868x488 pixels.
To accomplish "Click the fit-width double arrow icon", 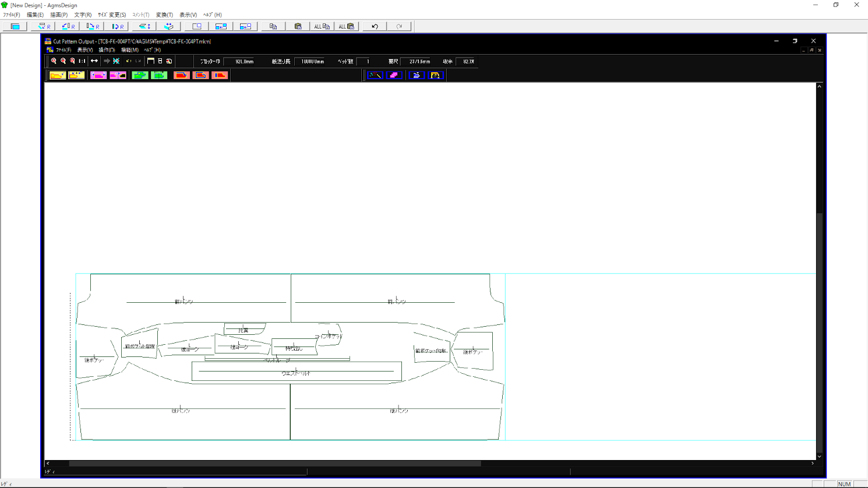I will click(x=94, y=61).
